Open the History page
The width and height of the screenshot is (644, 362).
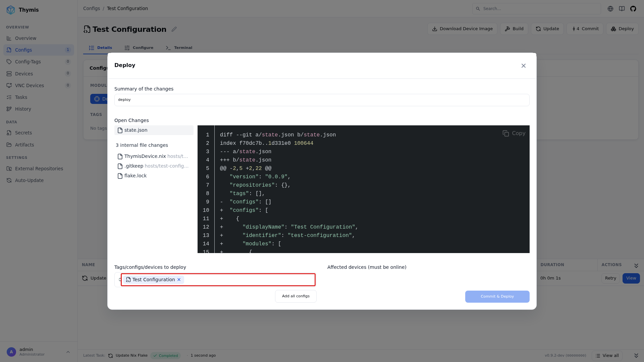(x=39, y=109)
